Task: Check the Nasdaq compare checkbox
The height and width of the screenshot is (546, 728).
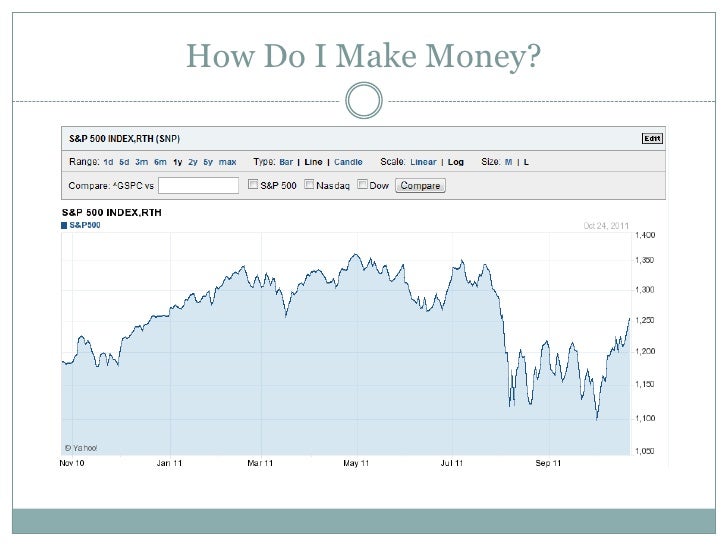Action: click(x=309, y=184)
